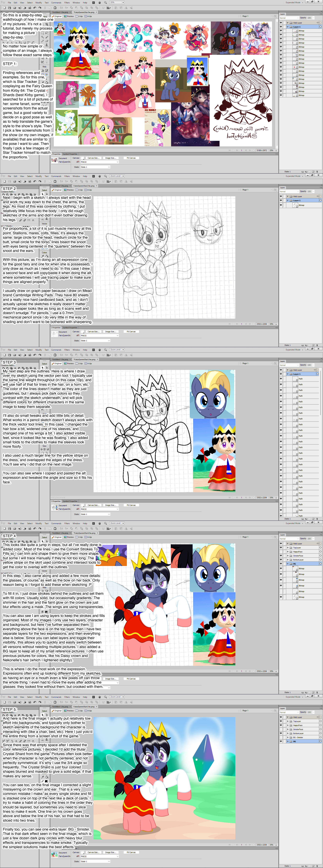Click Opacity value field in FairyQueenStar.fw.png window

(309, 18)
